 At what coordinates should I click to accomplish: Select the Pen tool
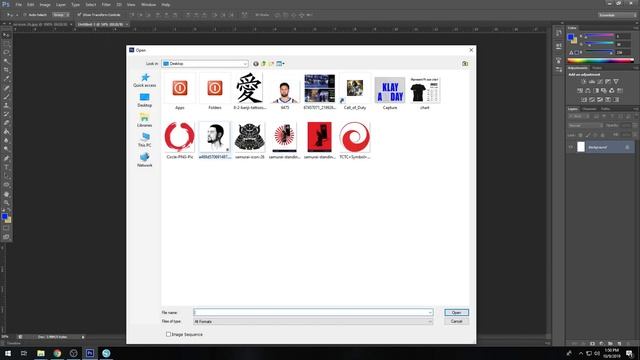pyautogui.click(x=6, y=158)
